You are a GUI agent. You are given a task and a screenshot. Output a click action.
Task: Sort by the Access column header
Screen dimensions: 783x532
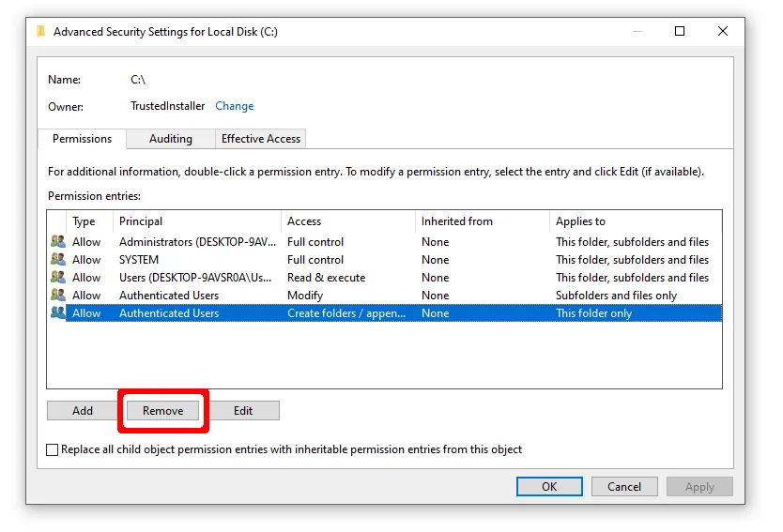(x=348, y=221)
